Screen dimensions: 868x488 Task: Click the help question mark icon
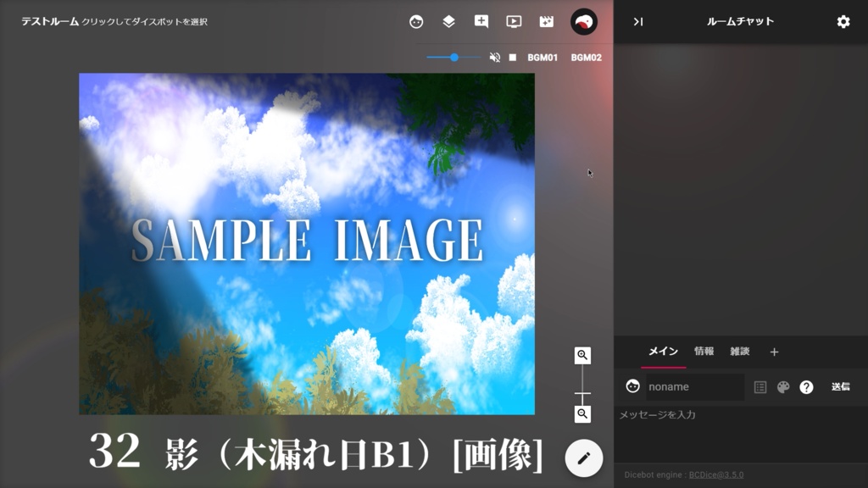(x=808, y=387)
